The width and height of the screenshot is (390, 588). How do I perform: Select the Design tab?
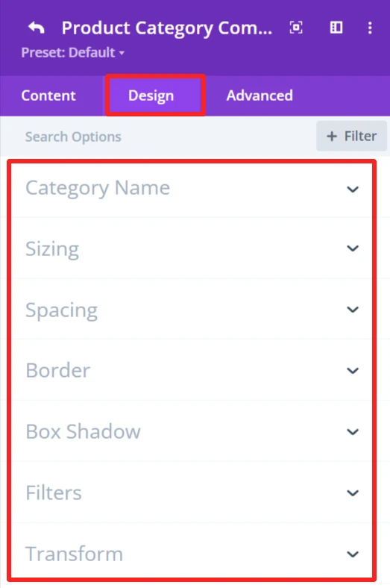pyautogui.click(x=151, y=96)
